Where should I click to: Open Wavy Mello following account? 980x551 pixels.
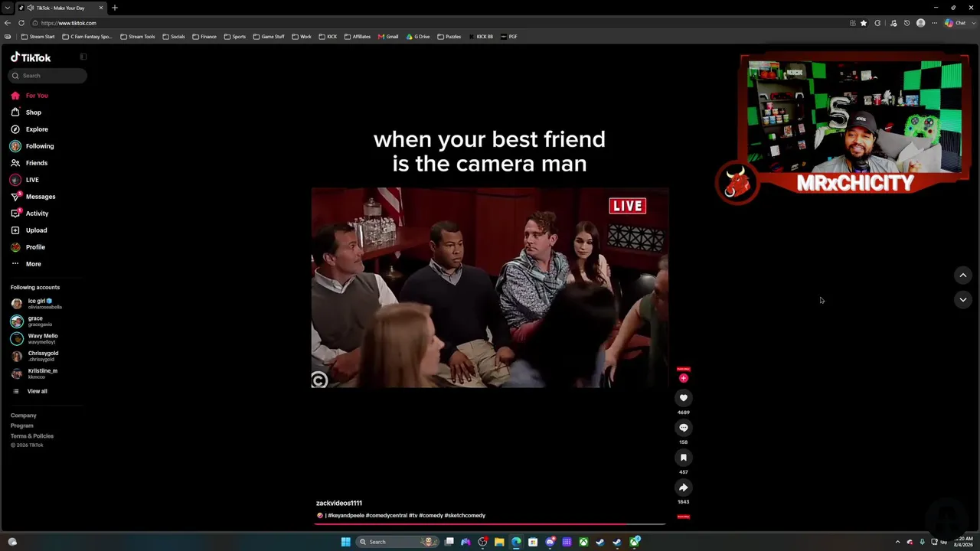point(34,339)
